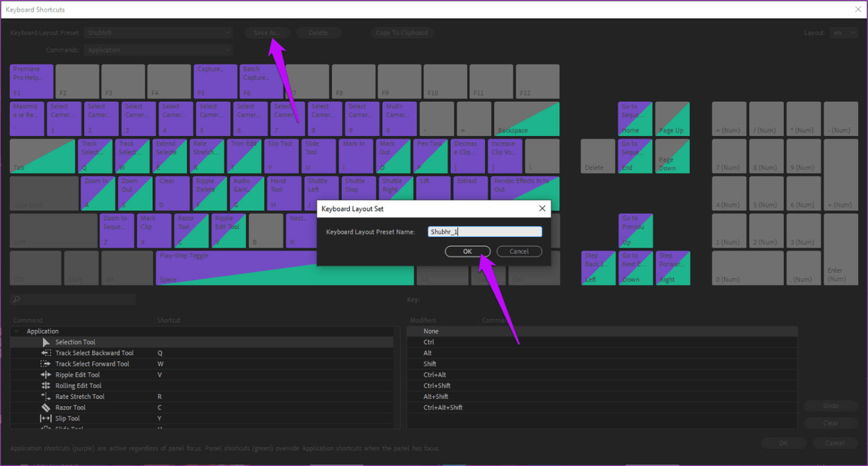Click the Play-Stop Toggle Space key
Viewport: 868px width, 466px height.
[236, 268]
